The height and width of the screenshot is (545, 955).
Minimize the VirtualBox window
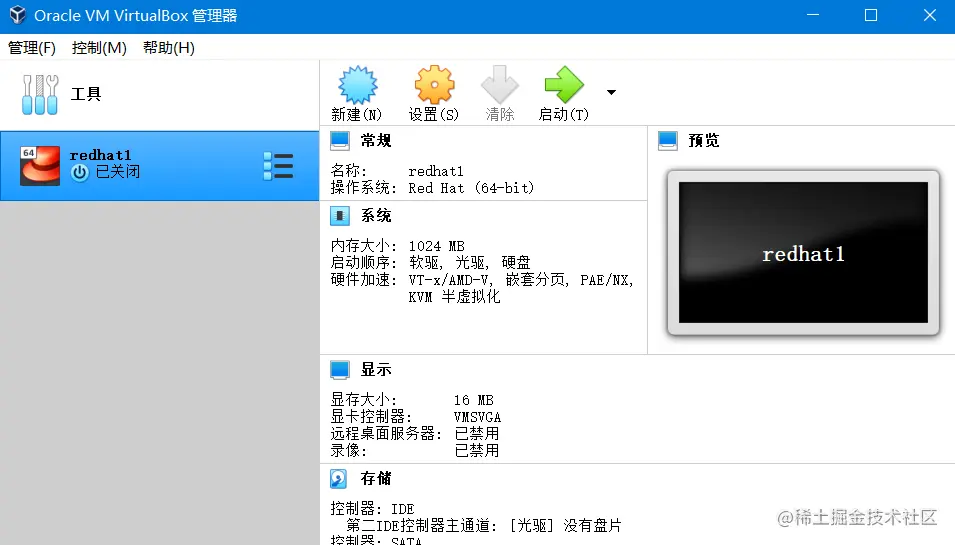click(x=813, y=15)
